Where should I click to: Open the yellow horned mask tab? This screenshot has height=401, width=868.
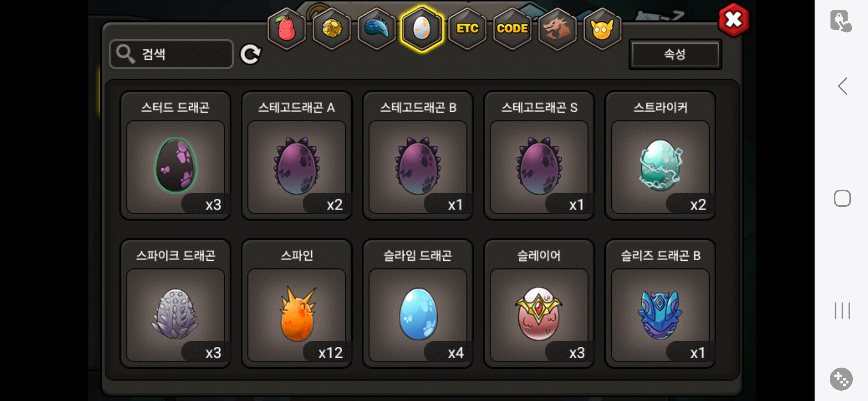pos(602,29)
